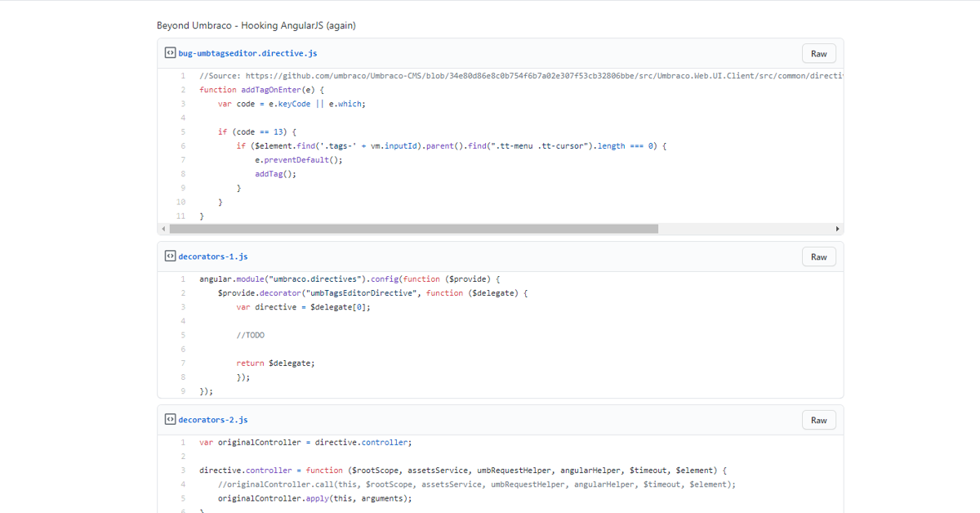Viewport: 980px width, 513px height.
Task: Click the right arrow of the horizontal code scrollbar
Action: [x=838, y=229]
